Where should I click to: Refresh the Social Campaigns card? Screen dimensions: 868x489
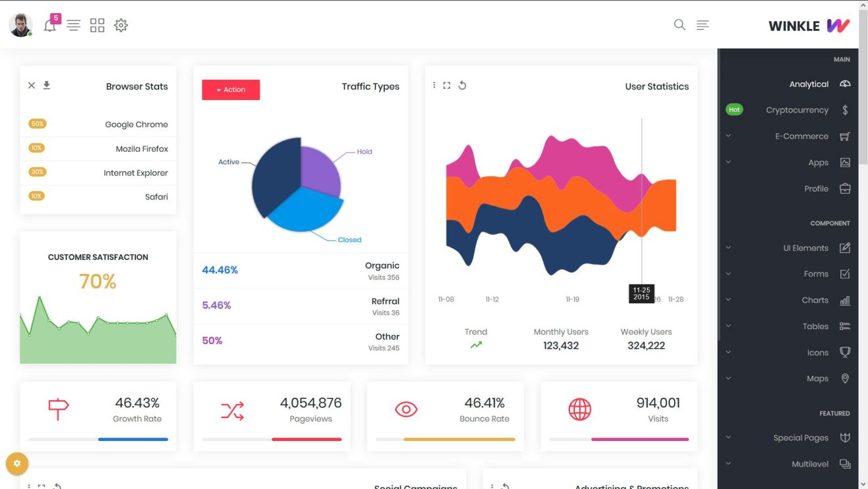[x=58, y=486]
